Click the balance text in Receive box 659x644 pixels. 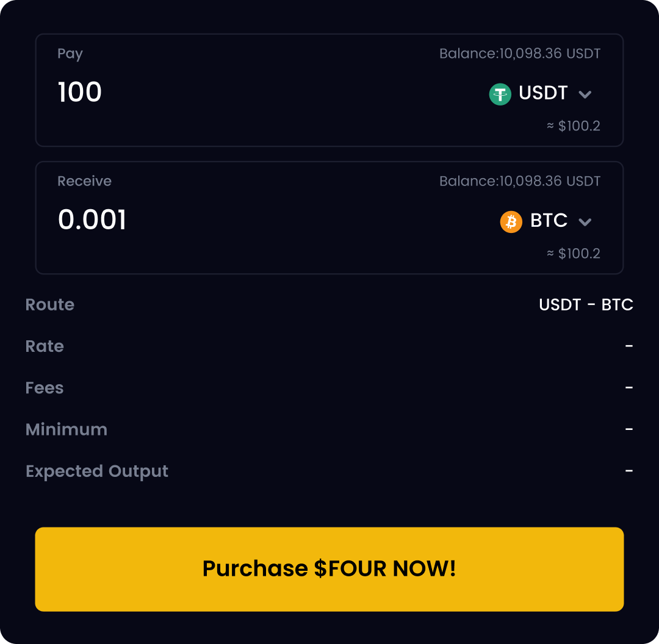click(520, 181)
